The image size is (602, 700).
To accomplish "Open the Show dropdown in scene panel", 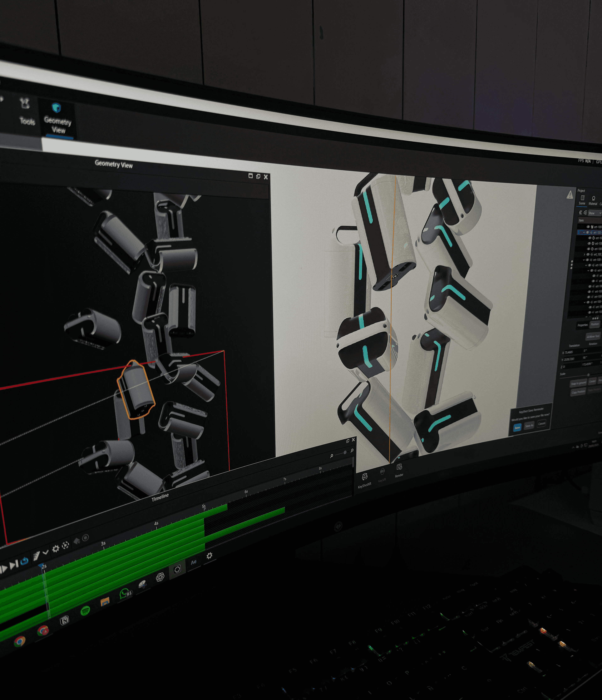I will coord(595,213).
